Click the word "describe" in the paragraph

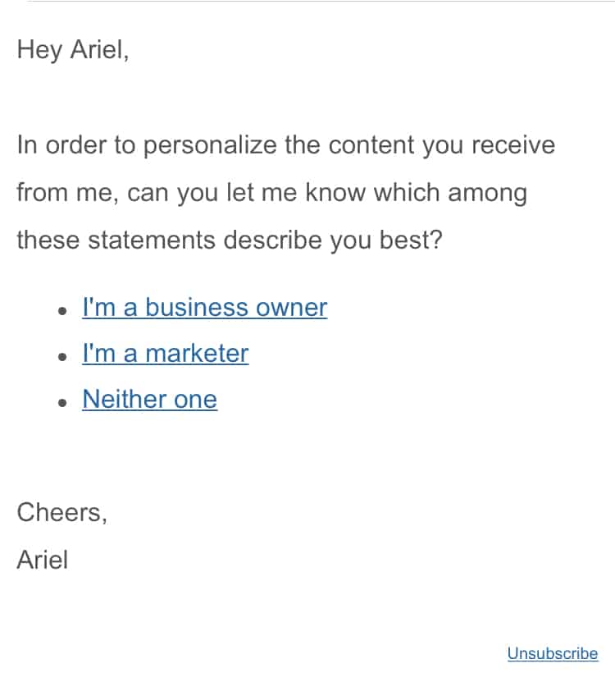(272, 240)
